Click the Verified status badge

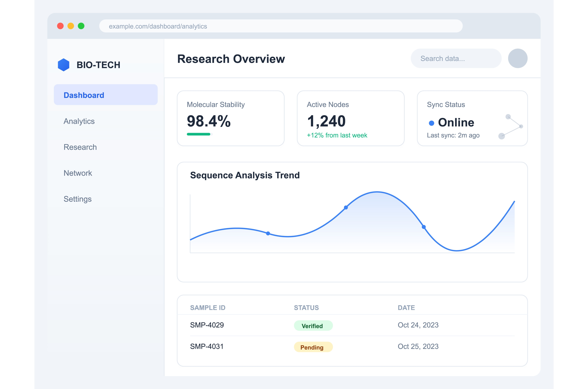coord(313,326)
